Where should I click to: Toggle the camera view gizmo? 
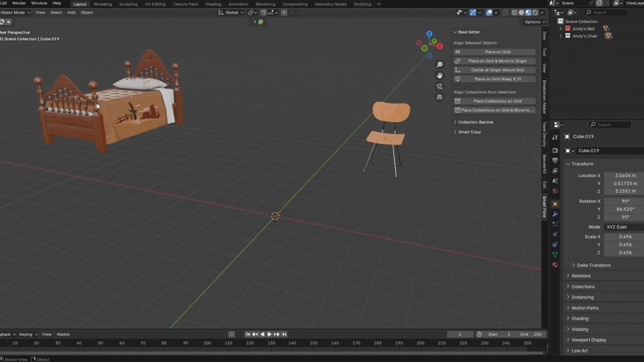(439, 86)
